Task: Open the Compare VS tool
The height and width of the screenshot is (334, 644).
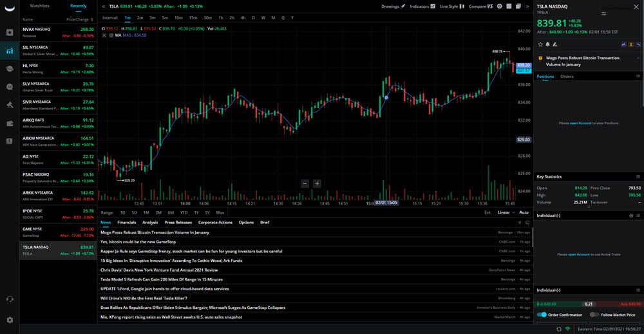Action: (x=480, y=6)
